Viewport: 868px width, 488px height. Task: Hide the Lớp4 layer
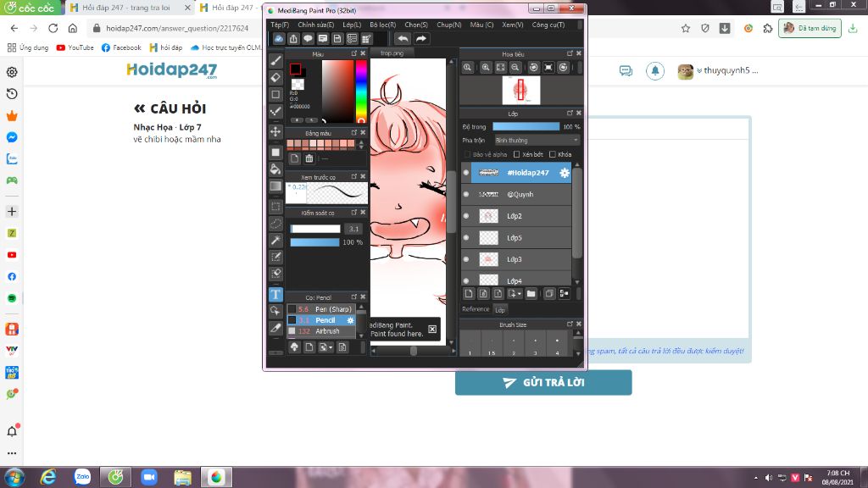point(466,280)
